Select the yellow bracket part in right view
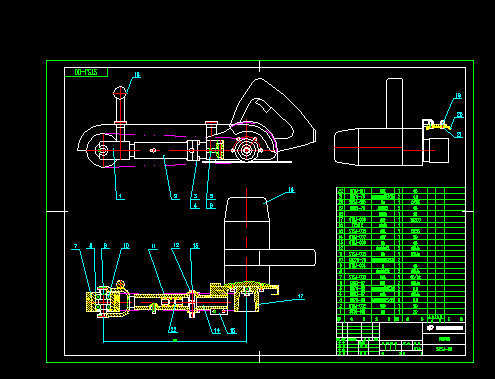Image resolution: width=495 pixels, height=379 pixels. (437, 126)
